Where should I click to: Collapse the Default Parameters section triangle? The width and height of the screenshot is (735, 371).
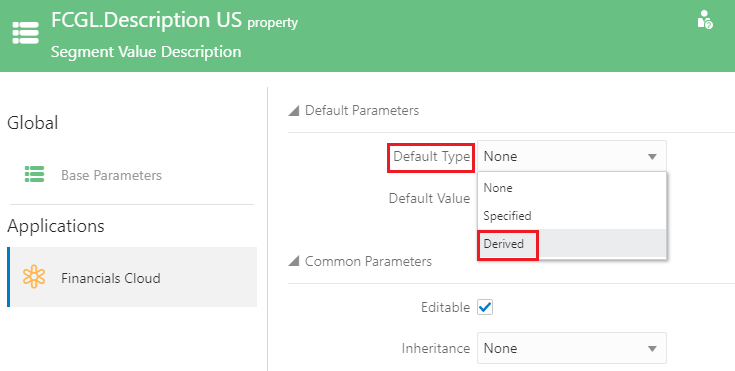point(293,111)
